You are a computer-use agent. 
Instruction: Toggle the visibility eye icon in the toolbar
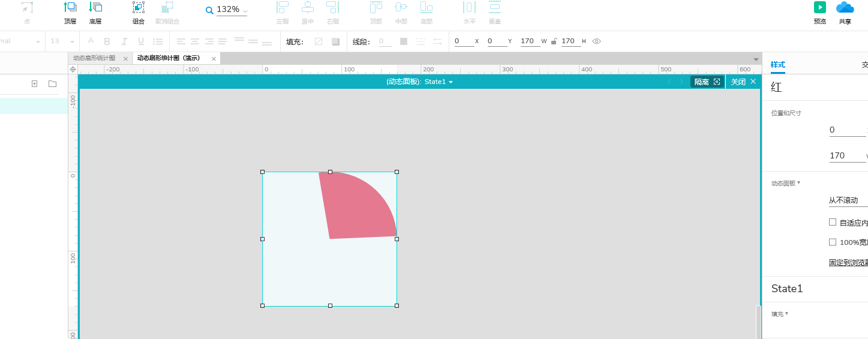(x=596, y=41)
